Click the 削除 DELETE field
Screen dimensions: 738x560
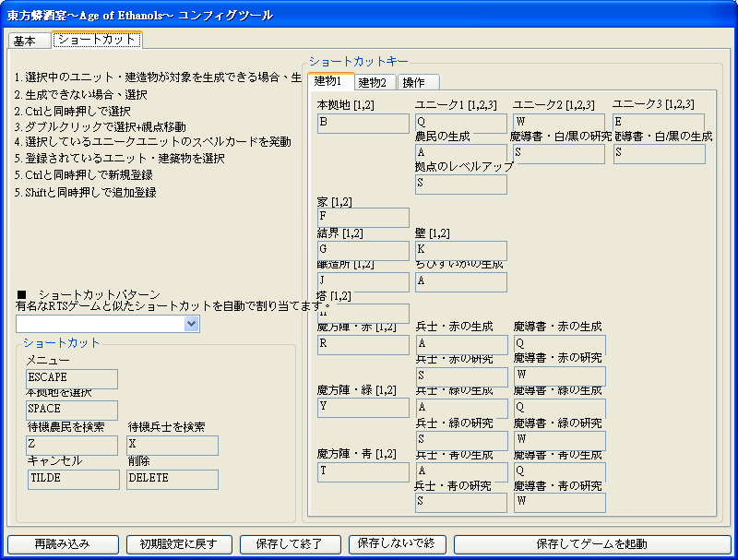coord(173,479)
